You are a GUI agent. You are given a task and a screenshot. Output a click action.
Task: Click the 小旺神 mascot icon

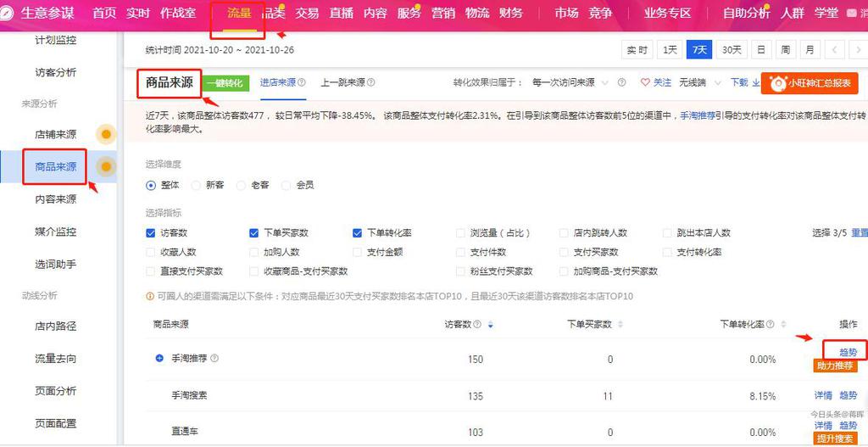[x=778, y=84]
